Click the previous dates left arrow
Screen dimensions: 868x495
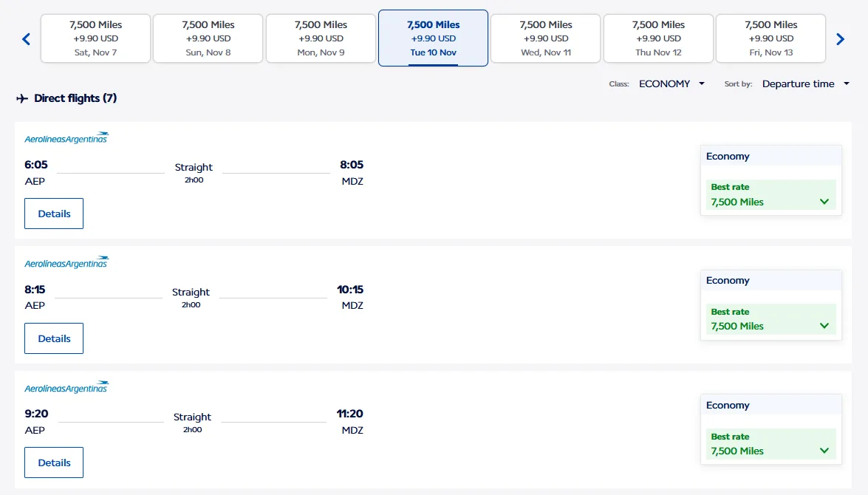[27, 39]
